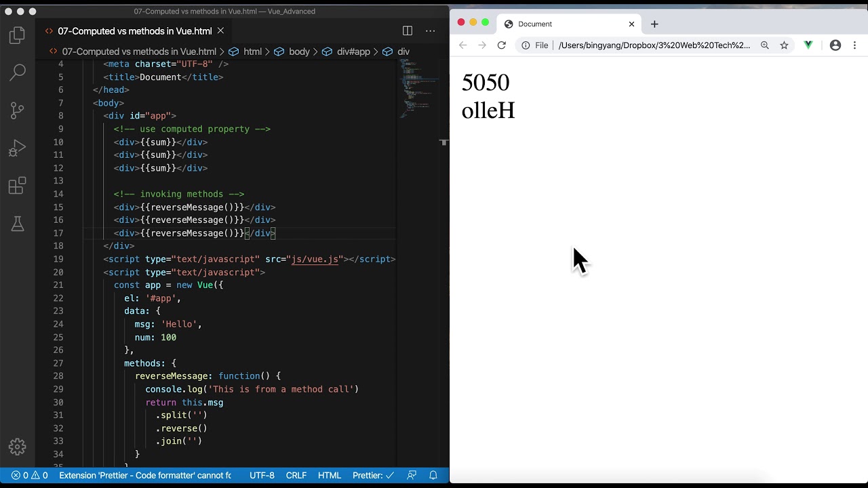Reload the Chrome page
This screenshot has height=488, width=868.
[x=502, y=45]
